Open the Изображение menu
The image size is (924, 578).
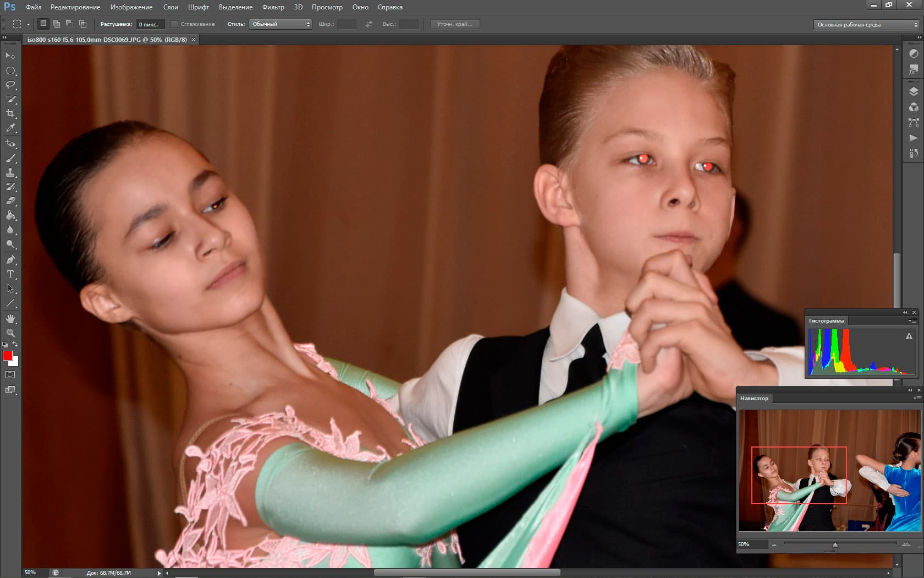point(131,7)
